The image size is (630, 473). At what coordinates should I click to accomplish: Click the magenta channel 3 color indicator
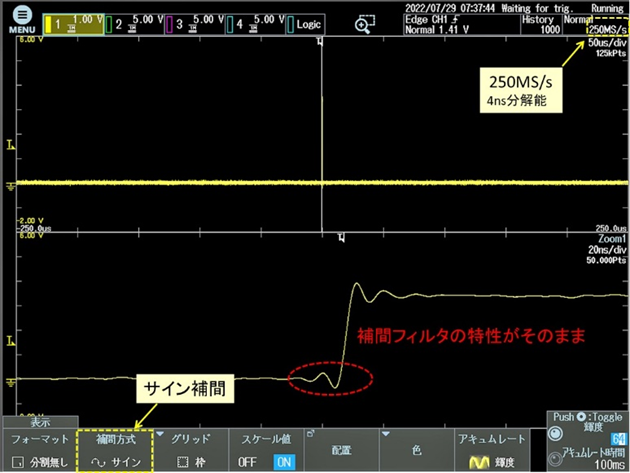coord(170,25)
